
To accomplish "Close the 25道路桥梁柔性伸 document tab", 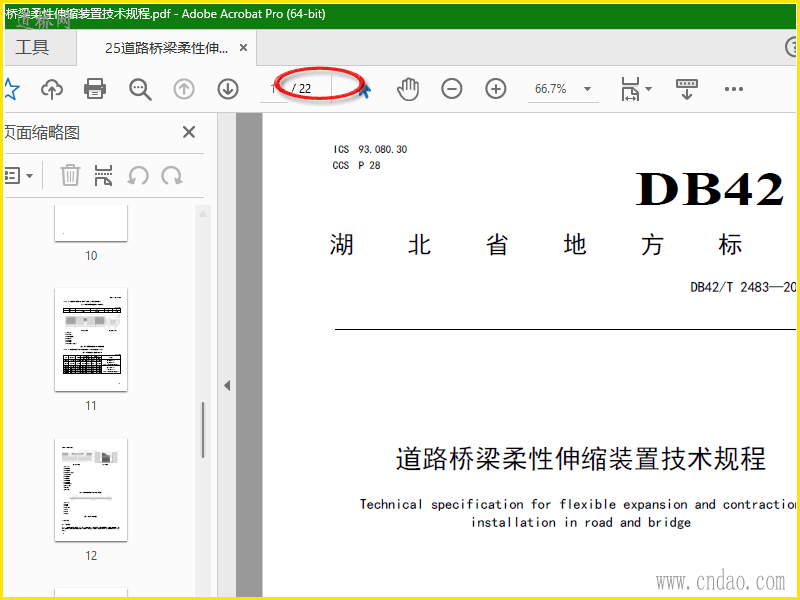I will click(243, 47).
